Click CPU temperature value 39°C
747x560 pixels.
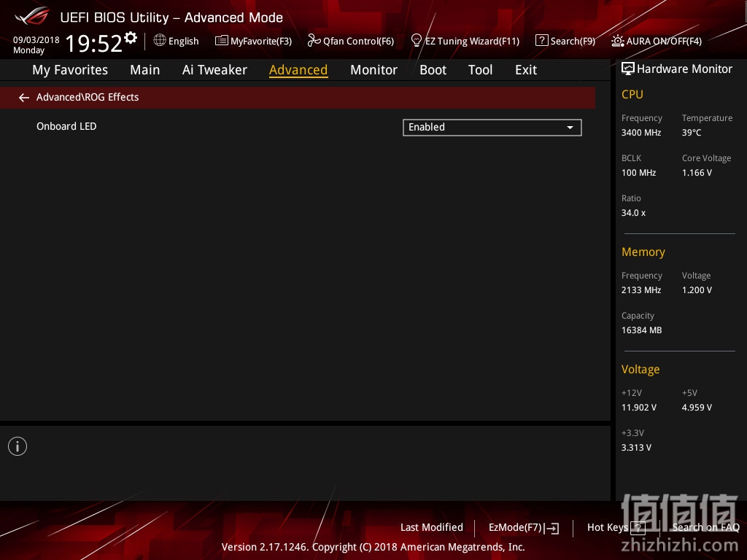[x=692, y=133]
